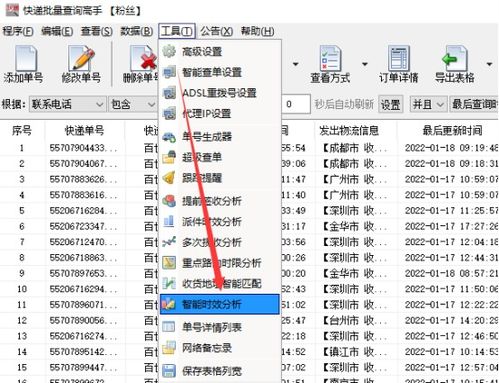Viewport: 499px width, 383px height.
Task: Choose 单号详情列表 menu entry
Action: tap(220, 327)
